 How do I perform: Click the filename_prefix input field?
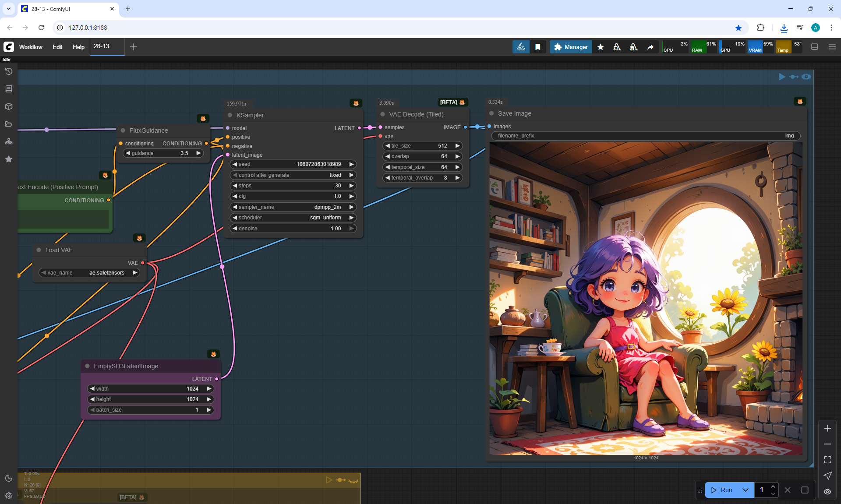tap(646, 136)
